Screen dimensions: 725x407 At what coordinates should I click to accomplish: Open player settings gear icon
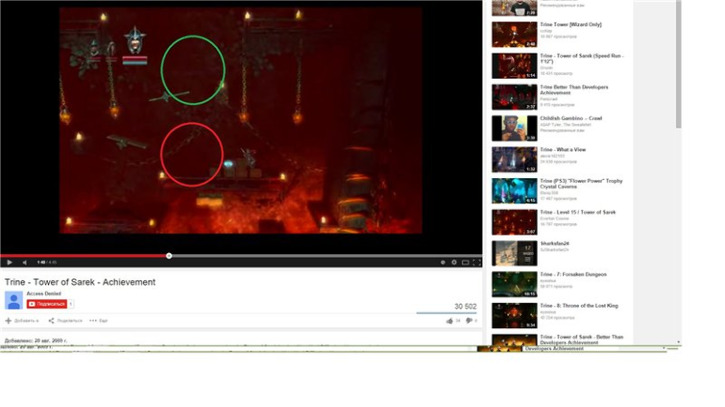coord(454,262)
